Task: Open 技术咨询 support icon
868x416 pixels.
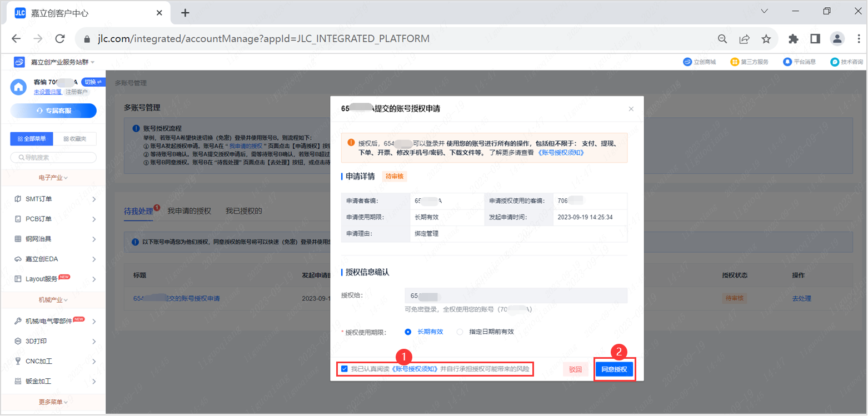Action: click(x=834, y=62)
